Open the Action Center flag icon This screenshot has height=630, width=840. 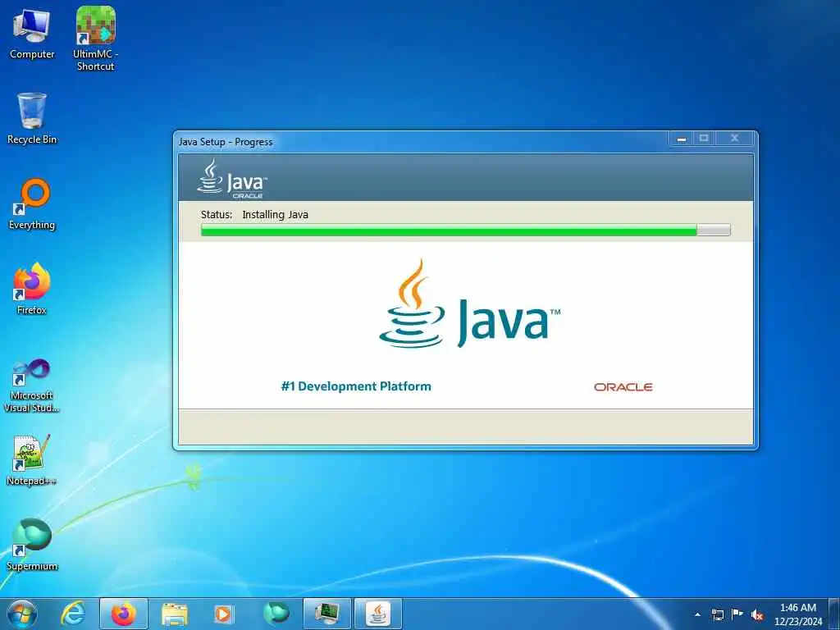tap(737, 614)
